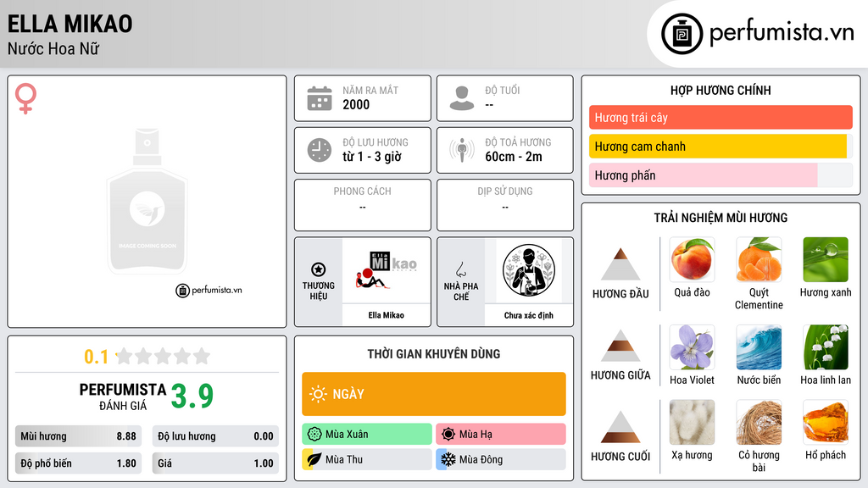Select the Mùa Xuân season bar
The width and height of the screenshot is (868, 488).
367,435
